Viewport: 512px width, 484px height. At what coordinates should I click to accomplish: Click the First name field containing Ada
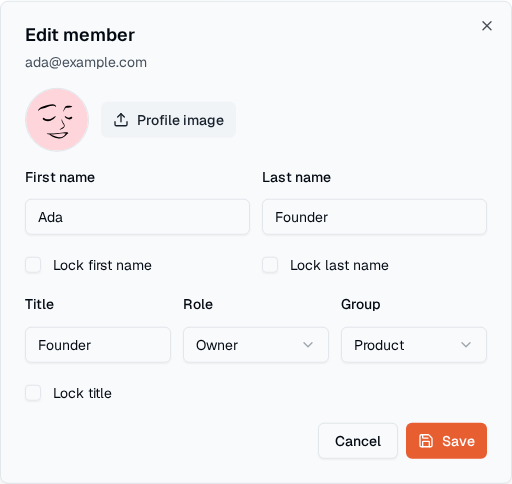coord(137,217)
